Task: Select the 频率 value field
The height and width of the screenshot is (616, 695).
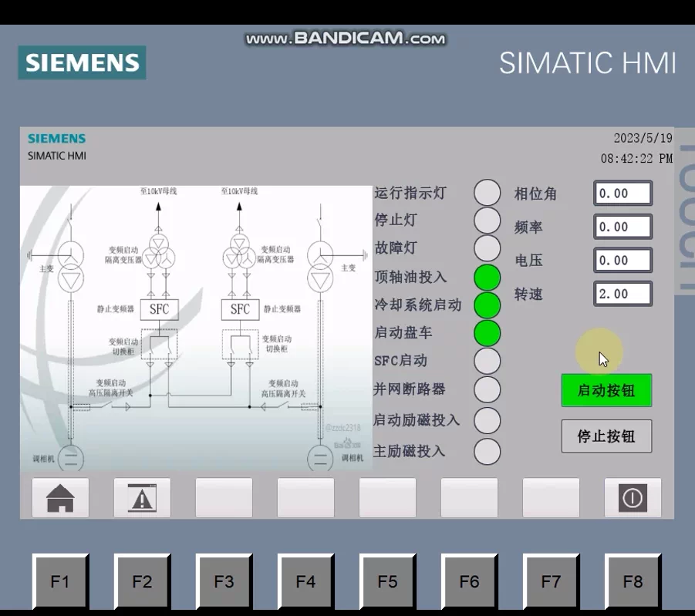Action: [x=622, y=227]
